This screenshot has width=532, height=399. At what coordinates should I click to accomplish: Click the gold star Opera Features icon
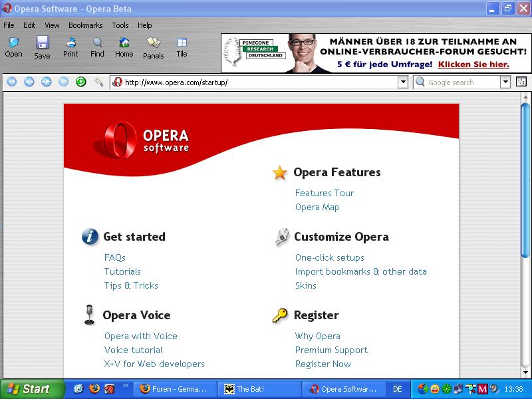click(279, 173)
